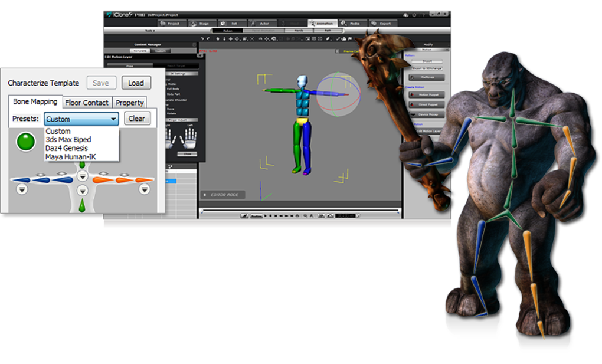Click the flag icon in toolbar
Screen dimensions: 602x364
(x=350, y=39)
